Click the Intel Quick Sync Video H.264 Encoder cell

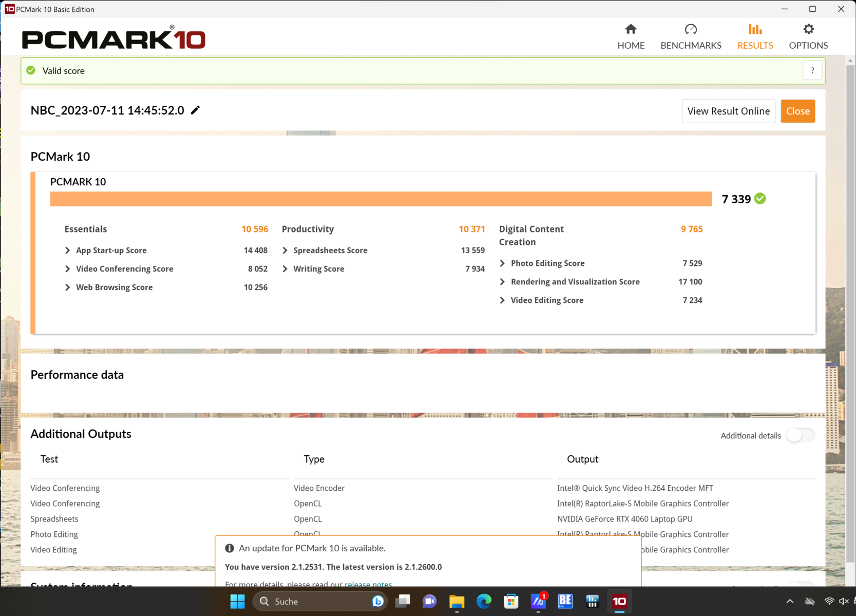coord(635,488)
